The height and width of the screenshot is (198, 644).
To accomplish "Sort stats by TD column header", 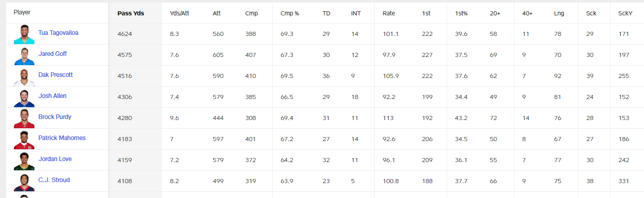I will [326, 13].
